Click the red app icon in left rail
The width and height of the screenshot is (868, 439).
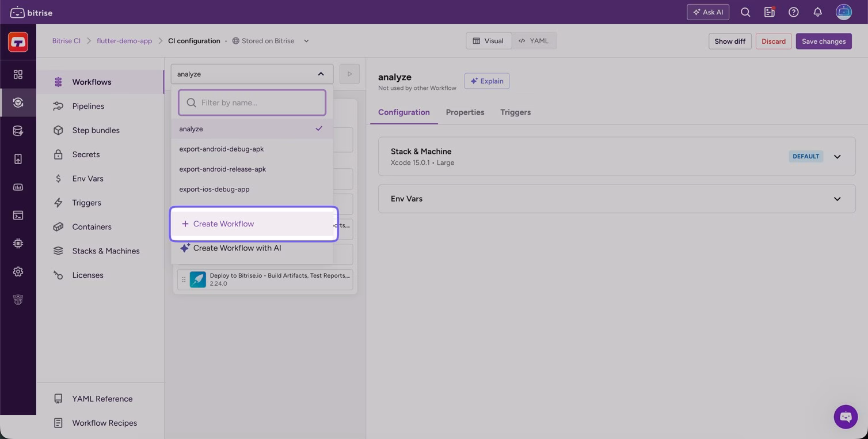click(18, 42)
